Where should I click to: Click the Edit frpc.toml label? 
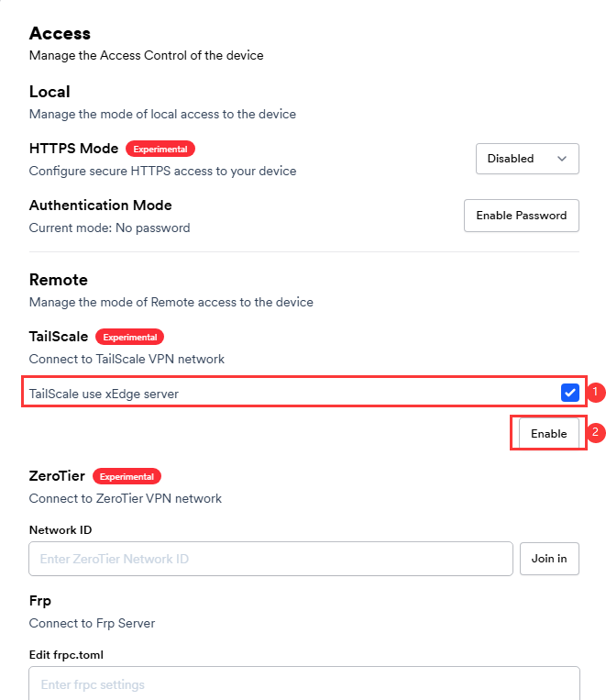pyautogui.click(x=68, y=655)
